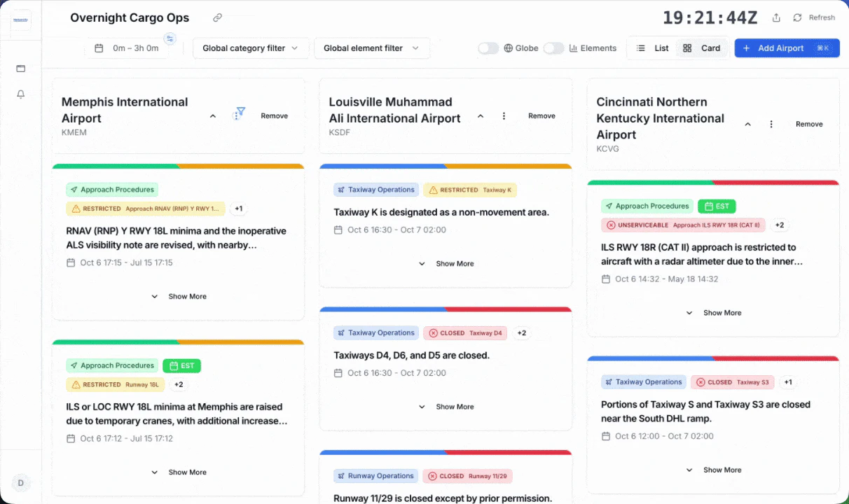Click the calendar icon in the time range filter
The image size is (849, 504).
click(99, 48)
